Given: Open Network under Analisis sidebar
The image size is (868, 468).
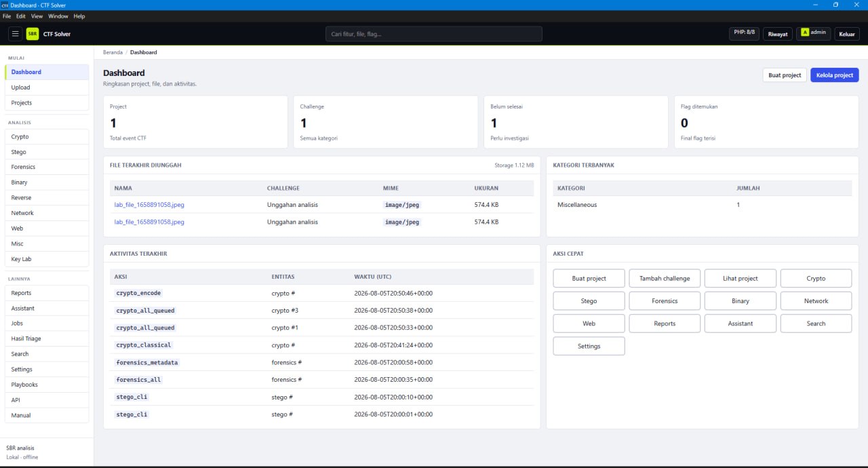Looking at the screenshot, I should tap(47, 213).
